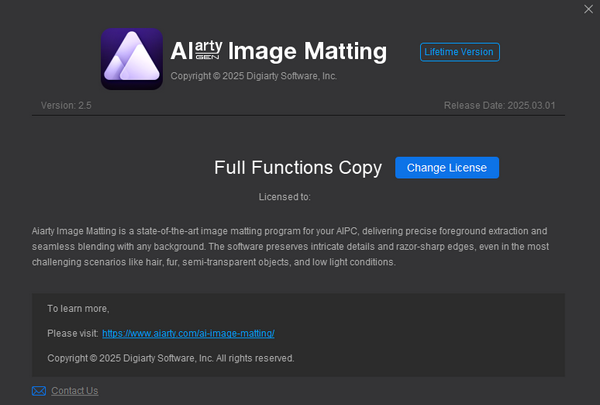
Task: Click the 'arty GEN' emblem in the title
Action: pyautogui.click(x=208, y=51)
